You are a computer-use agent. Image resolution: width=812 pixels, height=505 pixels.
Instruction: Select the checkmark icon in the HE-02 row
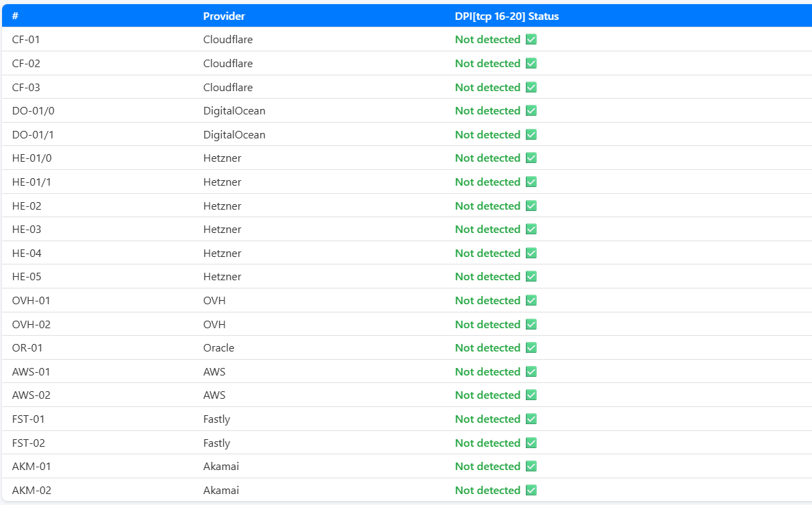pos(531,206)
